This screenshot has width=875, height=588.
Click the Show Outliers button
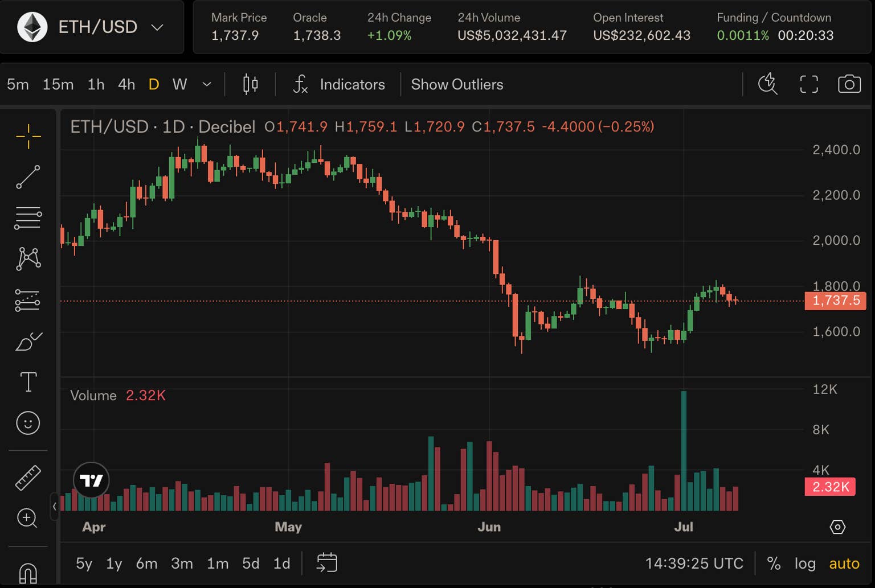457,84
